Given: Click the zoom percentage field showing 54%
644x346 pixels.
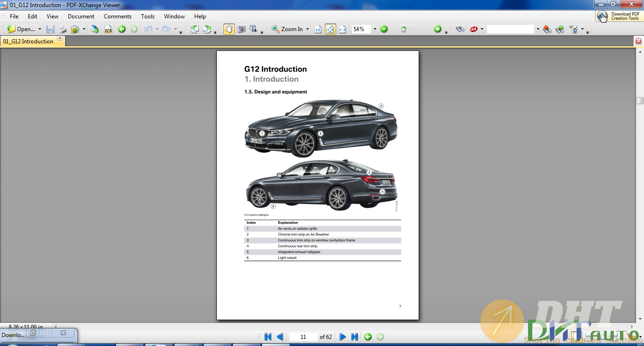Looking at the screenshot, I should click(x=361, y=29).
